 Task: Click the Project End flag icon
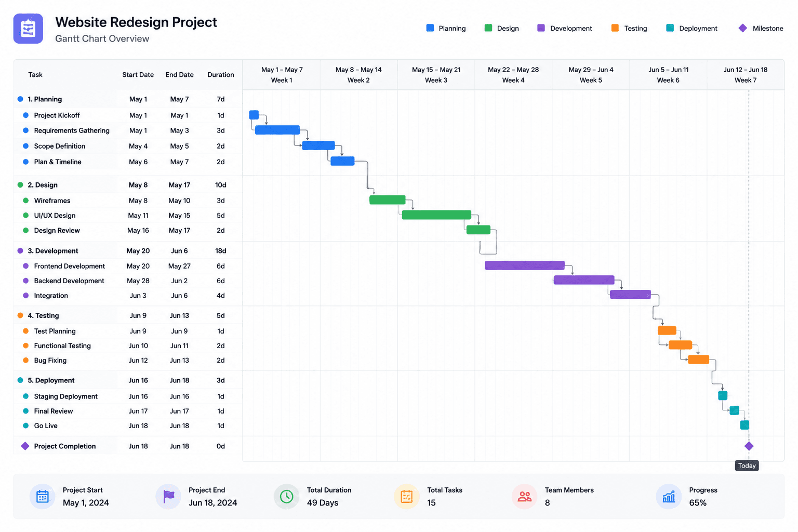(x=168, y=497)
